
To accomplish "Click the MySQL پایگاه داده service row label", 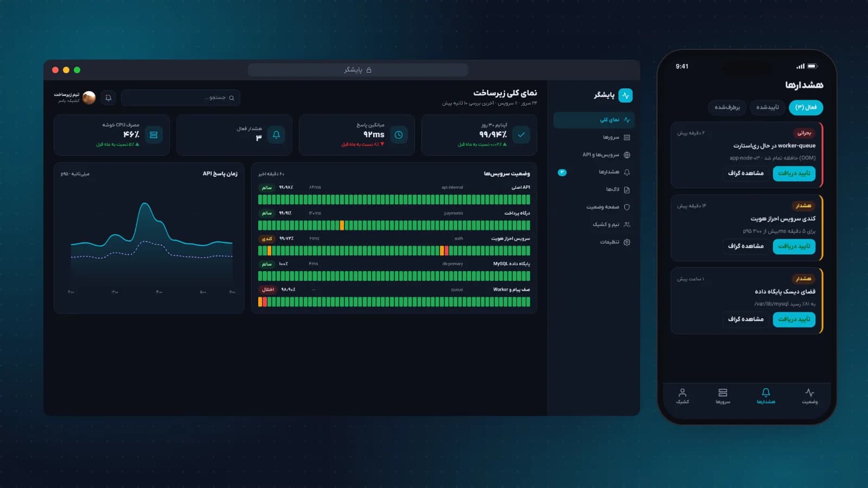I will 511,264.
